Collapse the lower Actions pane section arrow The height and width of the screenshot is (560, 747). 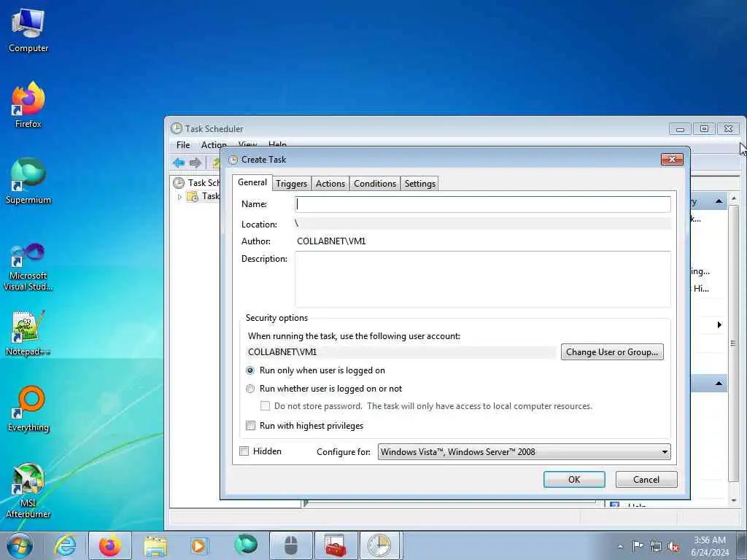pos(719,383)
